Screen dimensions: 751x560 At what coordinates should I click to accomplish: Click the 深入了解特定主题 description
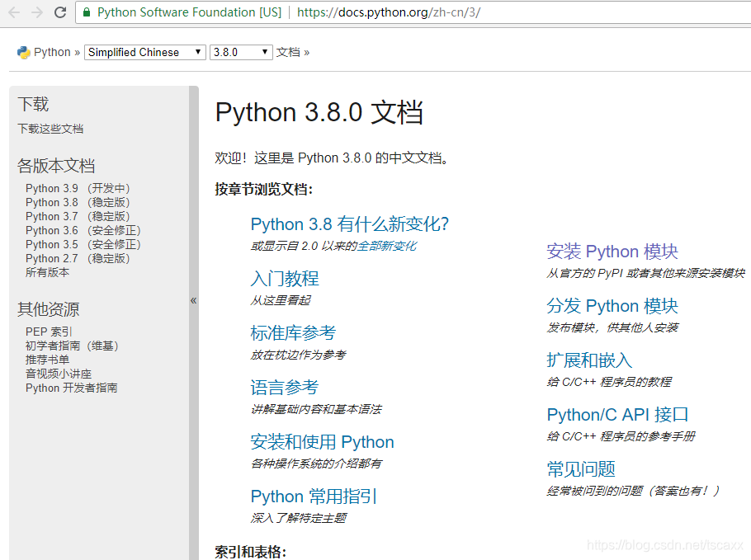point(299,519)
